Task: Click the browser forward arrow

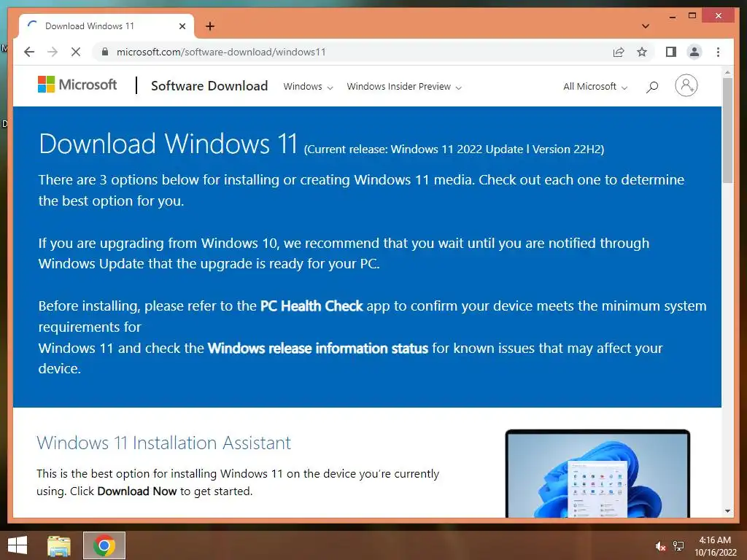Action: (x=53, y=52)
